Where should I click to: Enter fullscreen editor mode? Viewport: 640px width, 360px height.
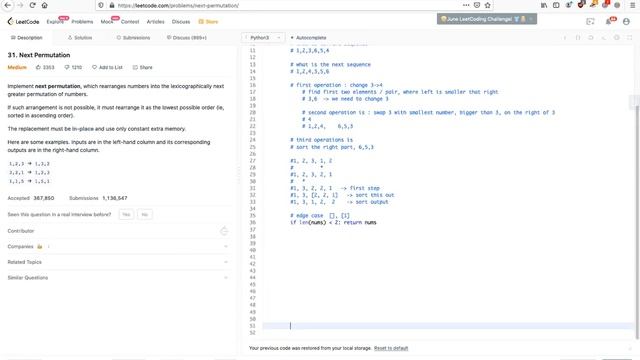[630, 38]
